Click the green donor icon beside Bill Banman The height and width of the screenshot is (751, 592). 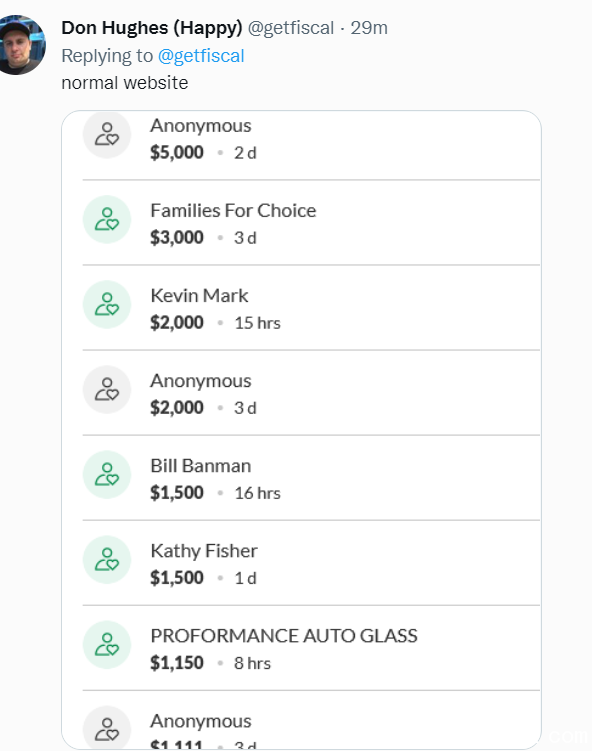pyautogui.click(x=107, y=475)
